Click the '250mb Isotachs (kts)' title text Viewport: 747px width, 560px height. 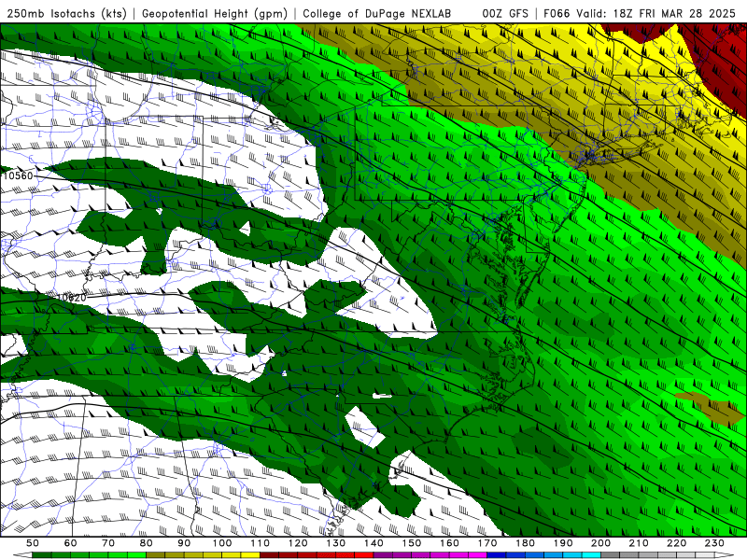tap(66, 14)
